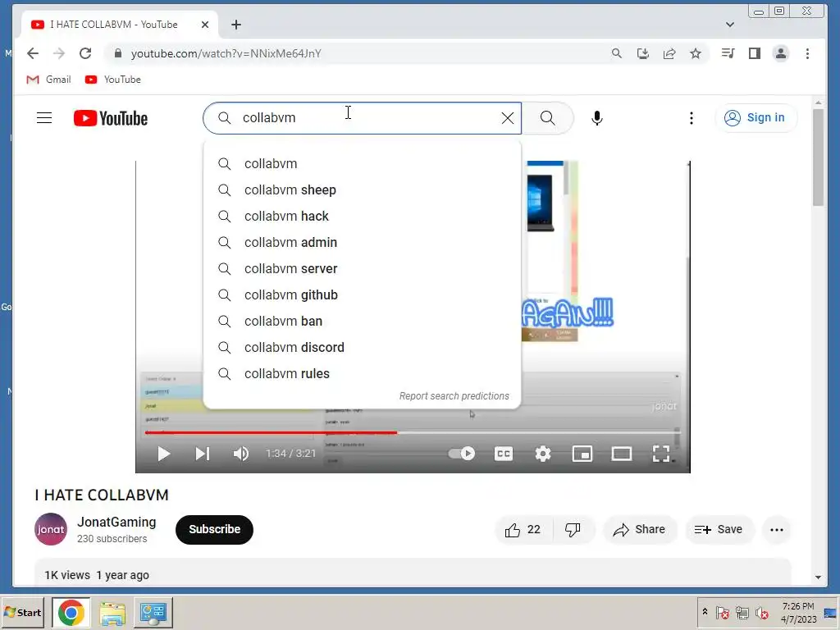Image resolution: width=840 pixels, height=630 pixels.
Task: Click Report search predictions link
Action: click(x=454, y=396)
